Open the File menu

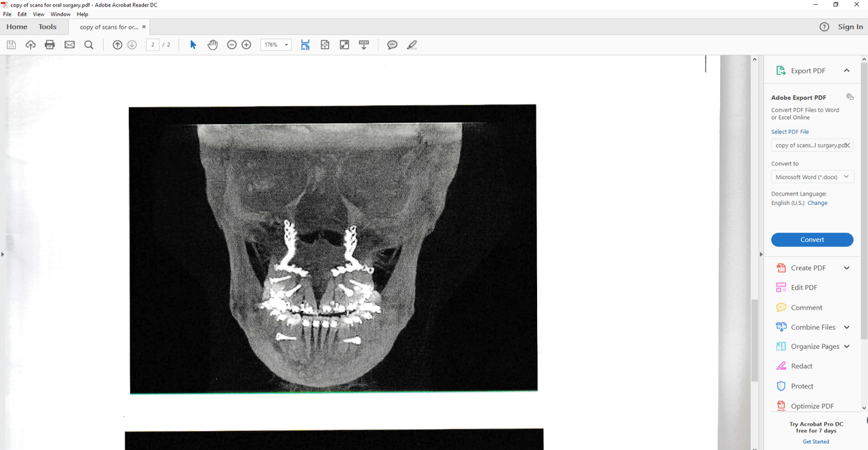[7, 14]
